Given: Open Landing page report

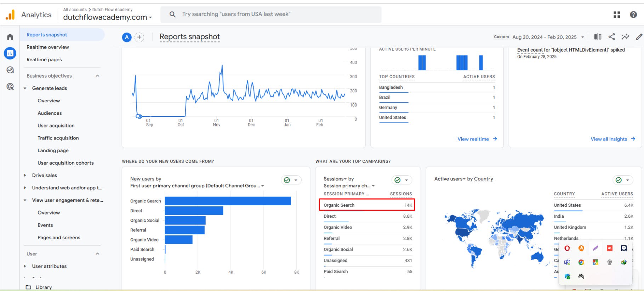Looking at the screenshot, I should pyautogui.click(x=53, y=150).
